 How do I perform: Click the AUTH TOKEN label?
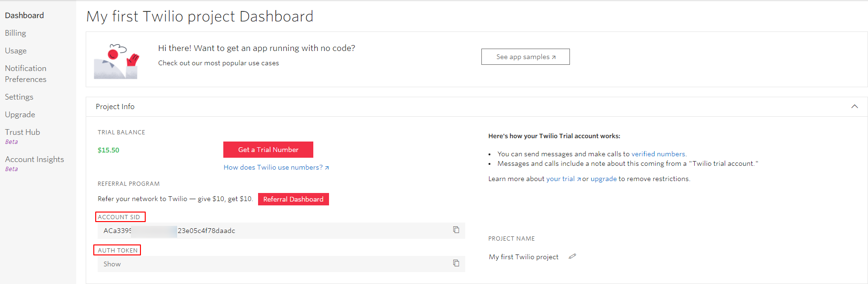coord(118,250)
